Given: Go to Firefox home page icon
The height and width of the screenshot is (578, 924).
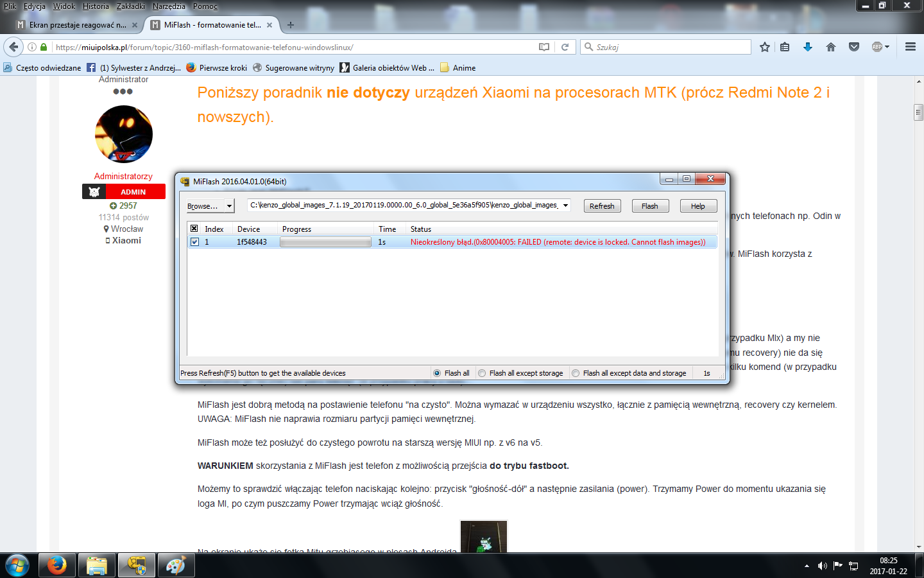Looking at the screenshot, I should coord(831,47).
